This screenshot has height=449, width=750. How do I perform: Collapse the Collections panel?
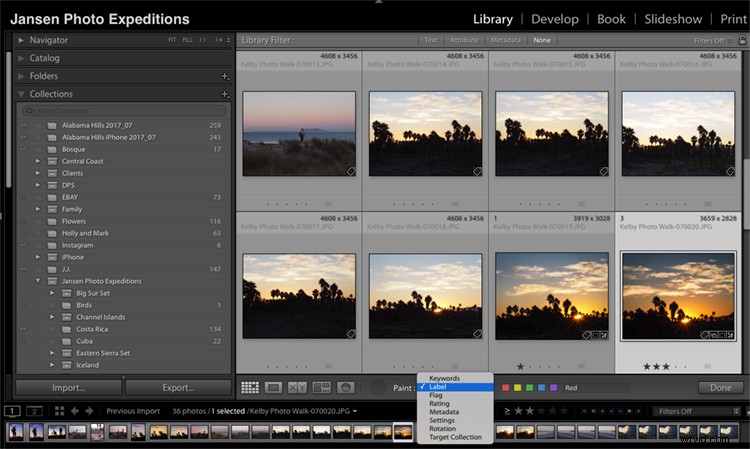[21, 94]
